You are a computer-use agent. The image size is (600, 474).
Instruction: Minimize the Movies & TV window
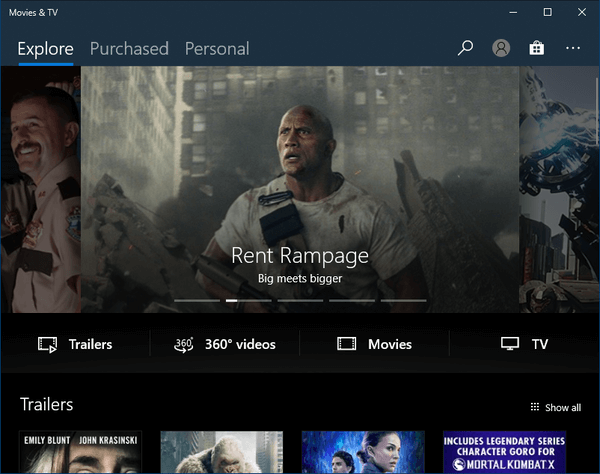point(513,12)
